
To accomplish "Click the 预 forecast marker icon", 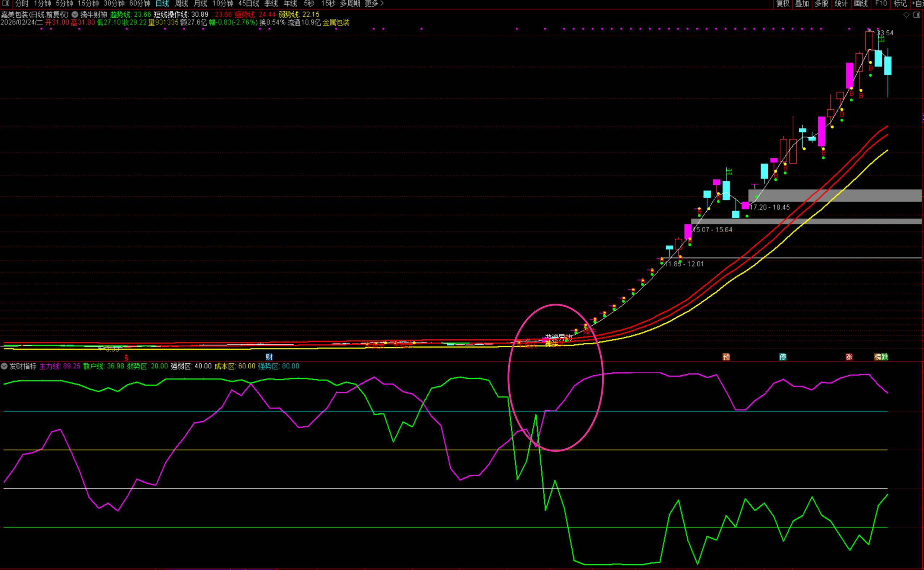I will pos(726,357).
